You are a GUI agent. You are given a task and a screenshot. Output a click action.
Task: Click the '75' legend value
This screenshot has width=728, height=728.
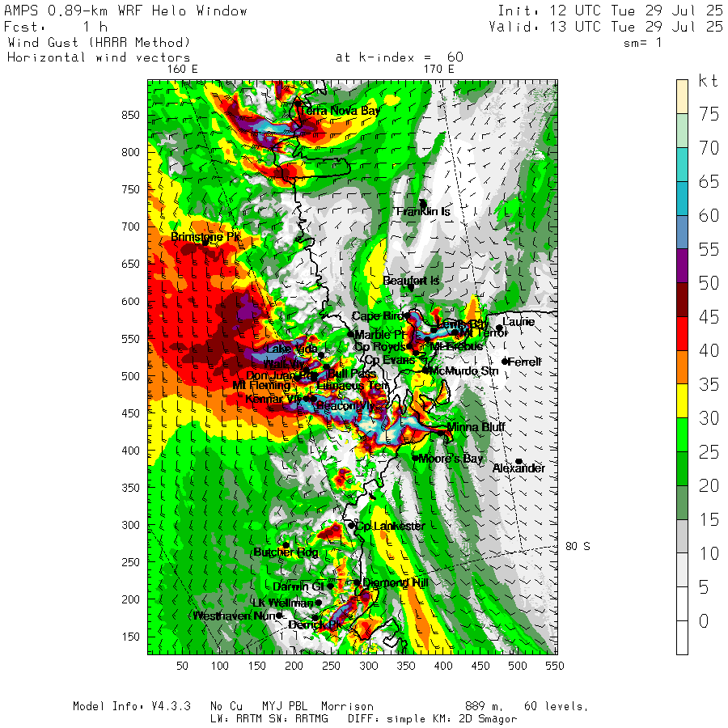[709, 114]
